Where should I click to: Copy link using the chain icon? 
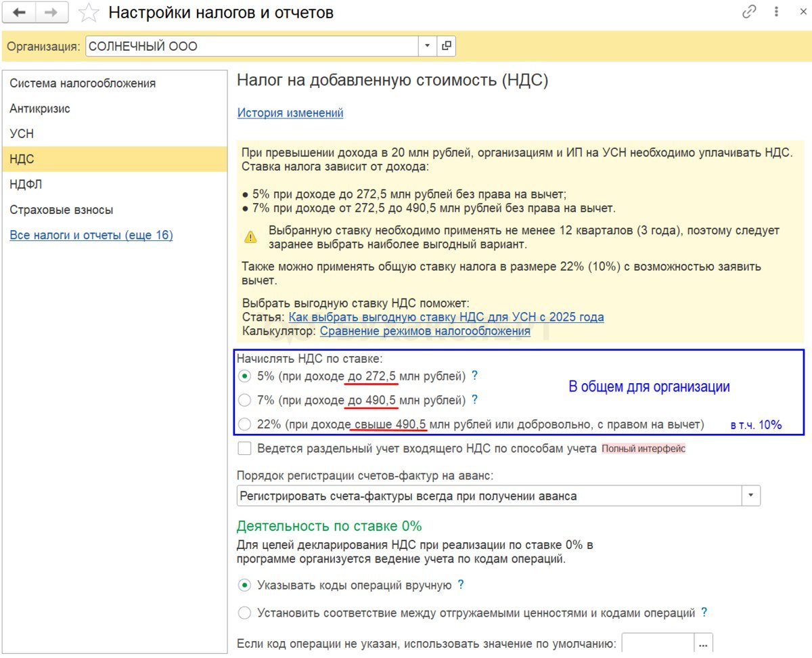click(750, 12)
